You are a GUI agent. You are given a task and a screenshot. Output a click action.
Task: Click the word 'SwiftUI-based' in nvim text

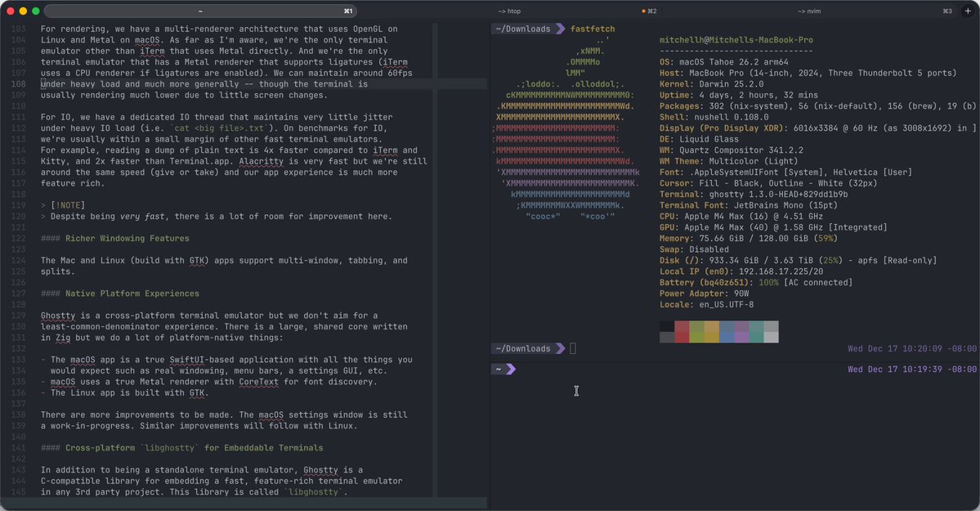[201, 360]
